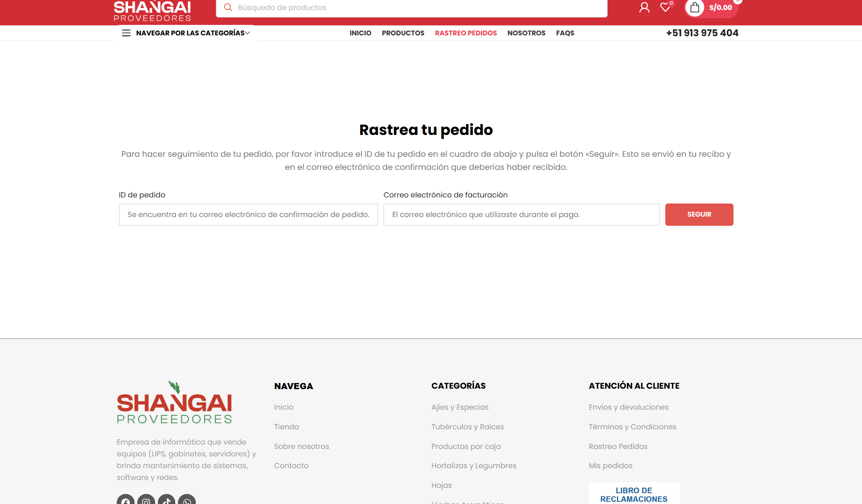
Task: Open the Facebook social icon
Action: (125, 501)
